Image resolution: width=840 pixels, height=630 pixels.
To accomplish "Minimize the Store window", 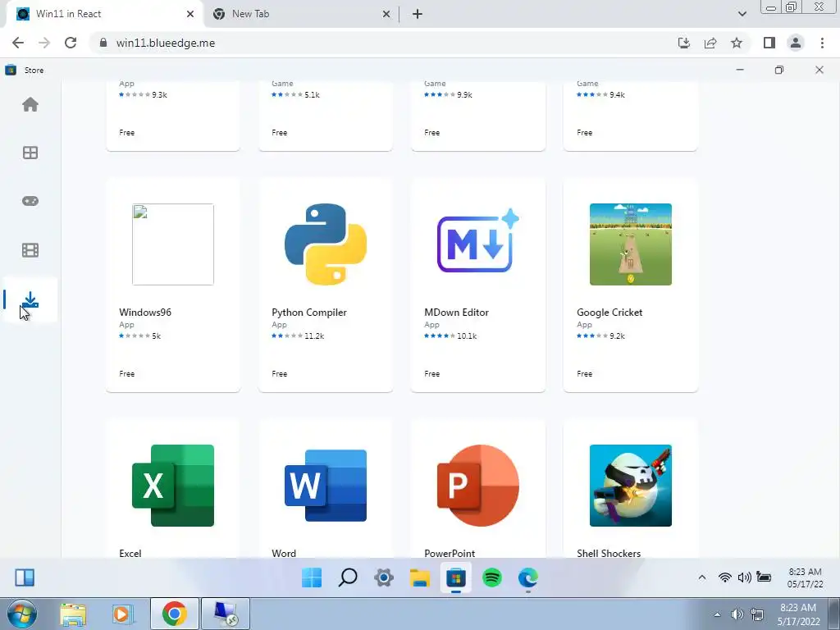I will 740,70.
